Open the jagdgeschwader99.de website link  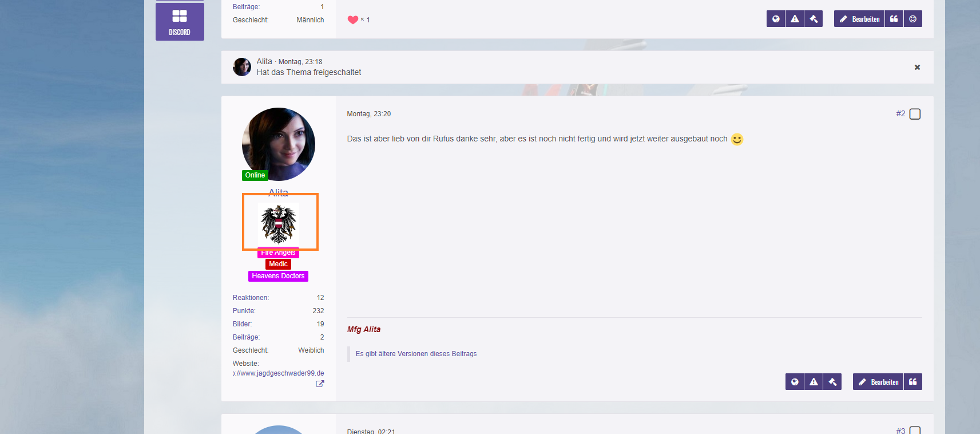[279, 373]
